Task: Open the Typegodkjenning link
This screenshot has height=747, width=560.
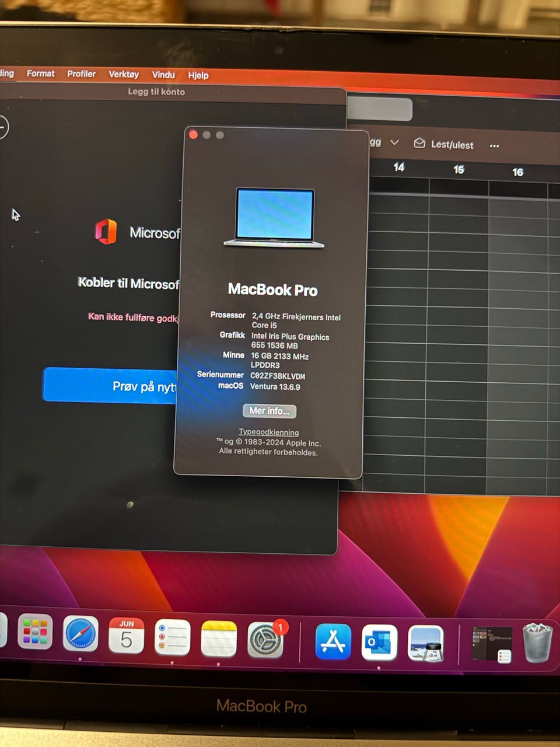Action: click(x=268, y=432)
